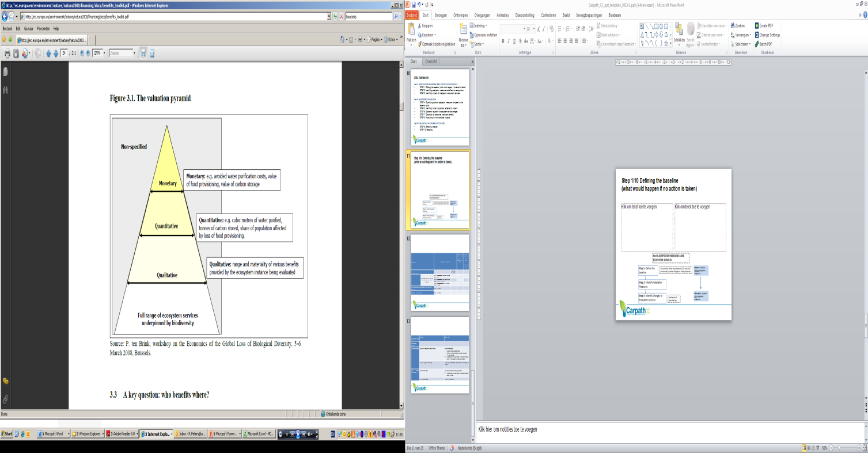Toggle italic formatting in PowerPoint
The height and width of the screenshot is (453, 868).
pos(509,41)
